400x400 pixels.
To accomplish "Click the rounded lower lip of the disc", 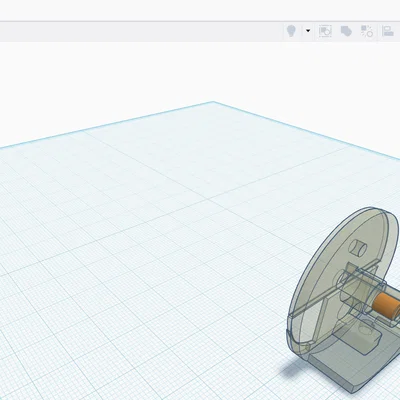I will pyautogui.click(x=298, y=343).
